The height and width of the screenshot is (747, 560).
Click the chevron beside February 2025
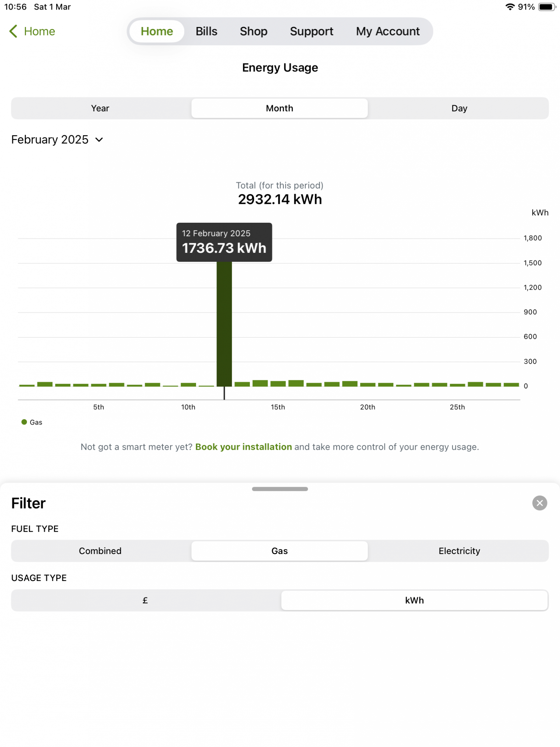click(99, 140)
